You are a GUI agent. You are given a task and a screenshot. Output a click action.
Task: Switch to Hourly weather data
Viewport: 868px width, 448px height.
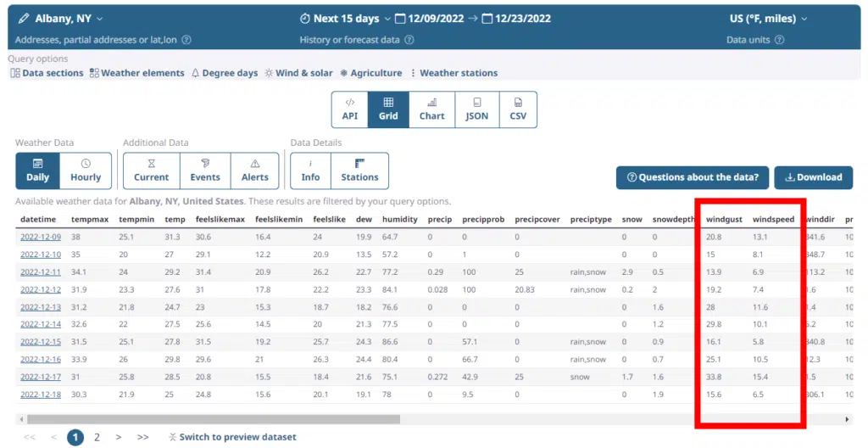pyautogui.click(x=86, y=171)
